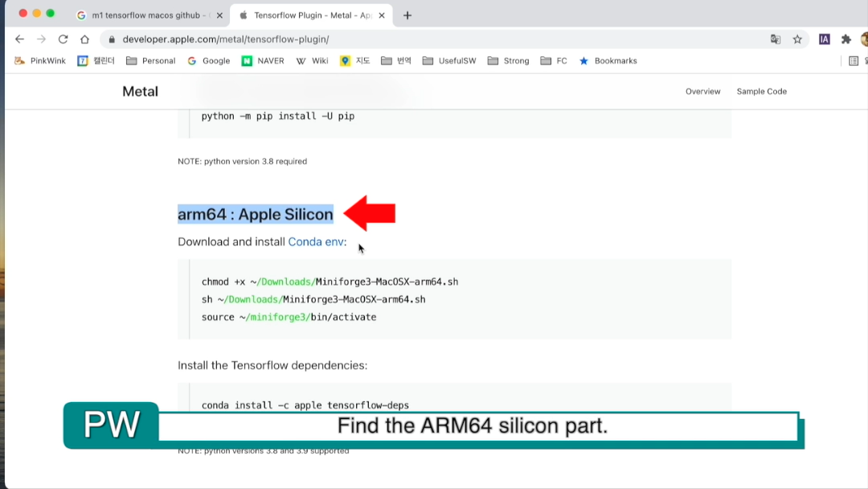Follow the Conda env link
Viewport: 868px width, 489px height.
[x=316, y=242]
